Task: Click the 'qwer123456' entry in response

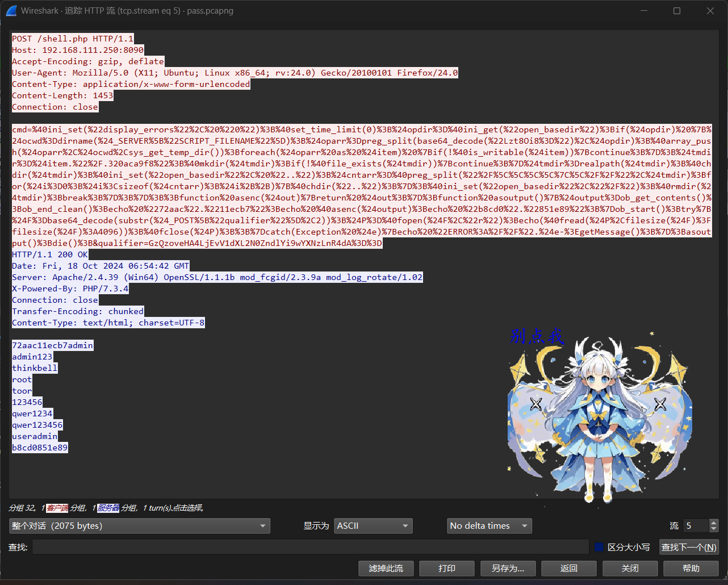Action: point(37,425)
